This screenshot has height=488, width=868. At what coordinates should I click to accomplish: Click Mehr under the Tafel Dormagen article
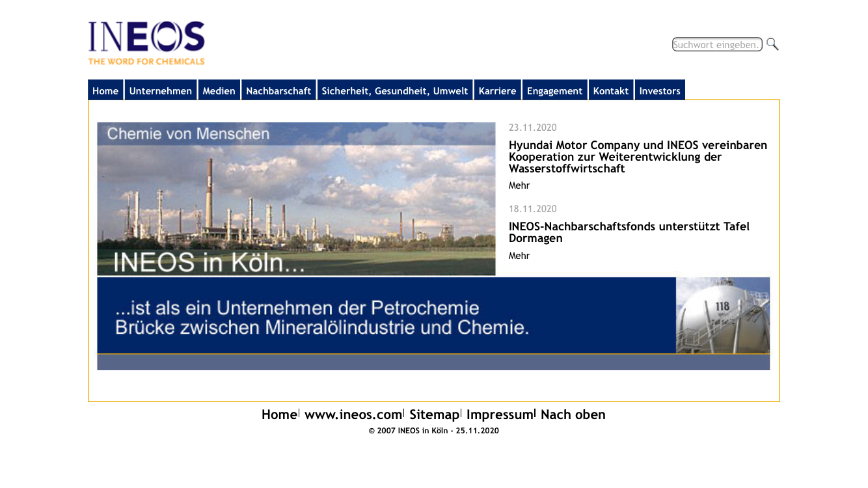[519, 256]
